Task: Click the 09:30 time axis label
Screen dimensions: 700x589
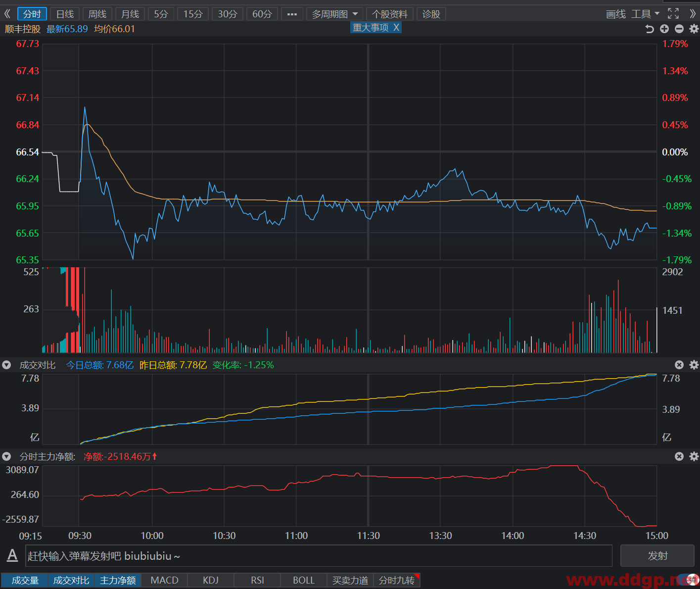Action: point(80,536)
